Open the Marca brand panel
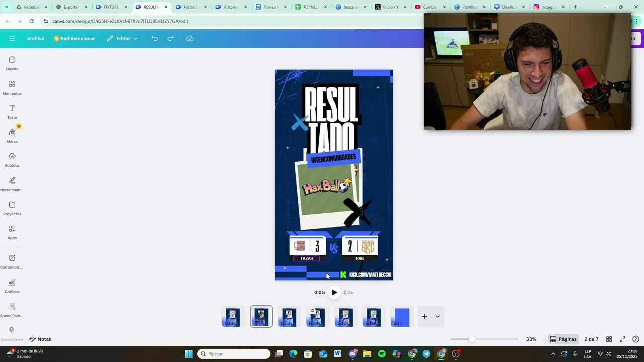This screenshot has width=644, height=362. coord(12,136)
